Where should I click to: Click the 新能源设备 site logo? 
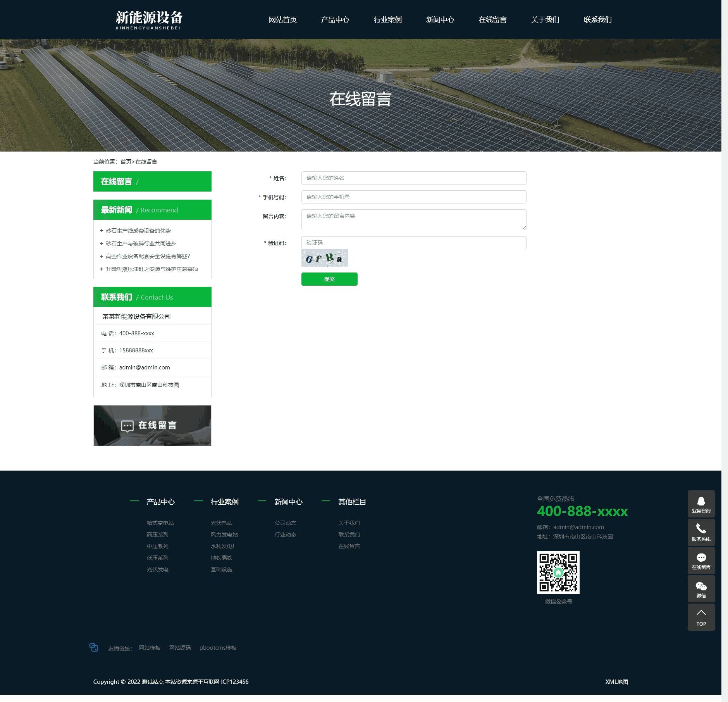pyautogui.click(x=149, y=20)
